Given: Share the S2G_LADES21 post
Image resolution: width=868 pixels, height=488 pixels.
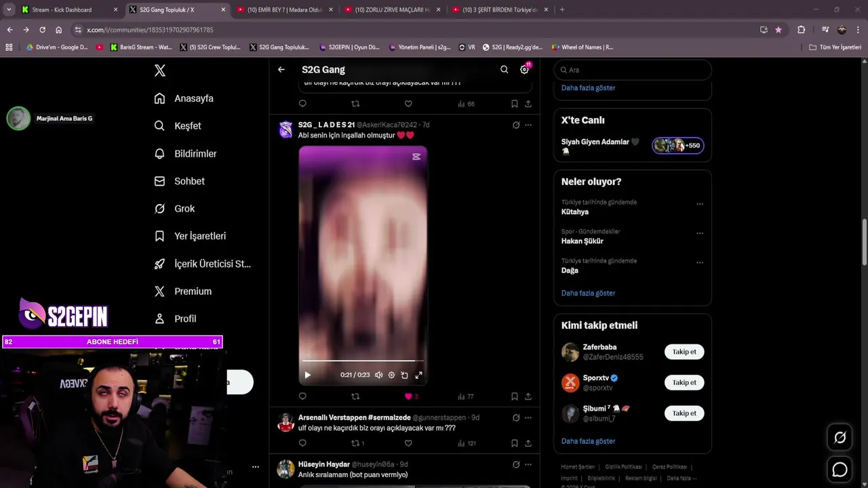Looking at the screenshot, I should (x=528, y=396).
